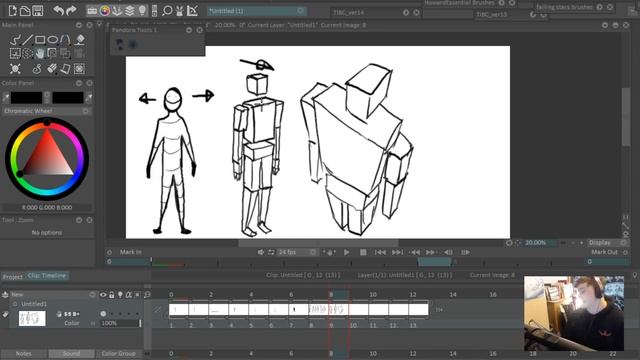
Task: Open the Untitled (1) project tab dropdown
Action: coord(300,11)
